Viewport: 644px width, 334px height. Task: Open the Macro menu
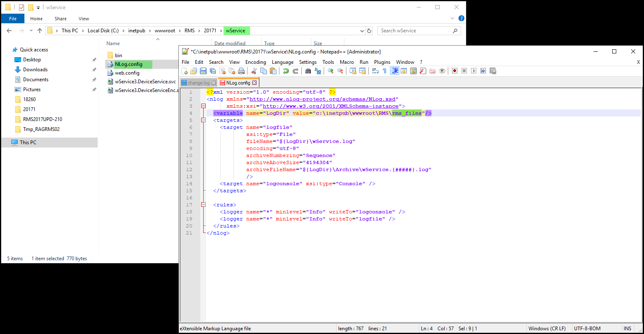point(347,62)
